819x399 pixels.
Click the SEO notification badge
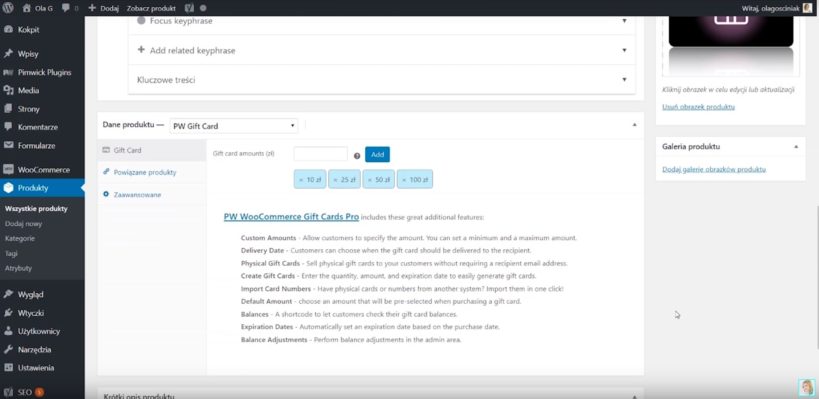pyautogui.click(x=40, y=392)
